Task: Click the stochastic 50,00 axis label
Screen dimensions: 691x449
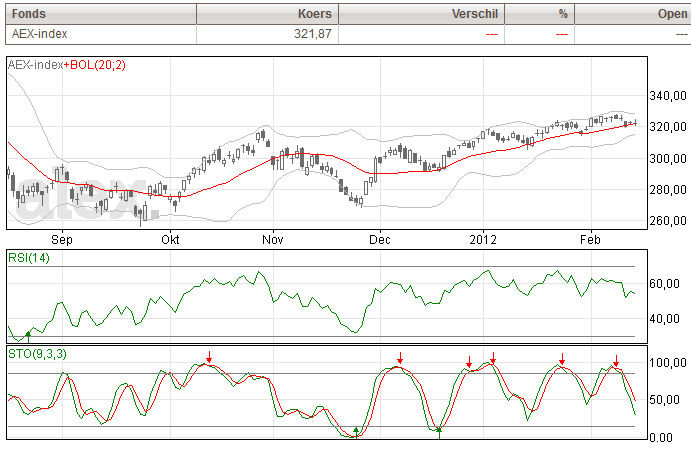Action: tap(665, 400)
